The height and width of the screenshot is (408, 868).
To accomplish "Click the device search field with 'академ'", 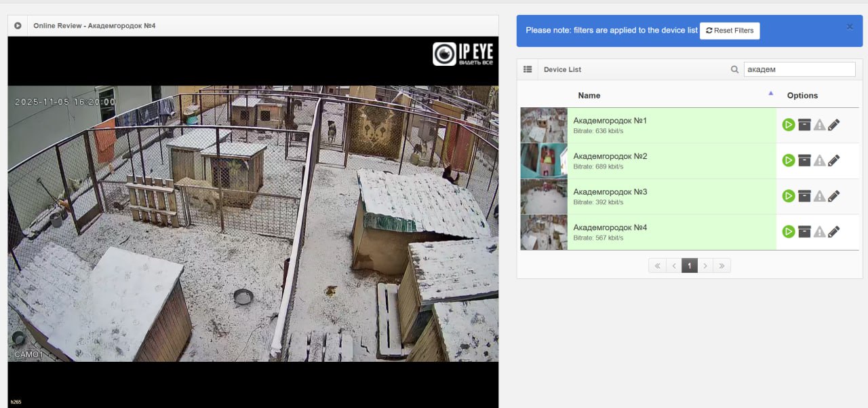I will (x=799, y=69).
